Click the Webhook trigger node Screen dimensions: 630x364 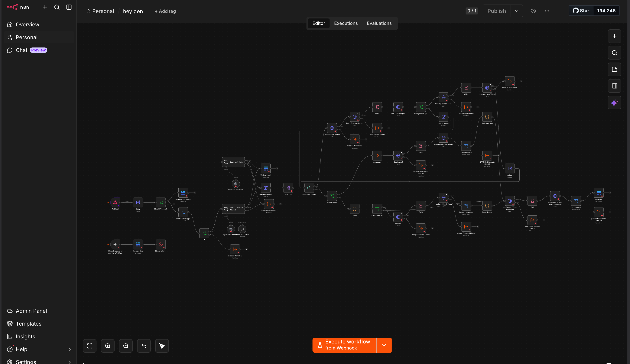pyautogui.click(x=115, y=202)
